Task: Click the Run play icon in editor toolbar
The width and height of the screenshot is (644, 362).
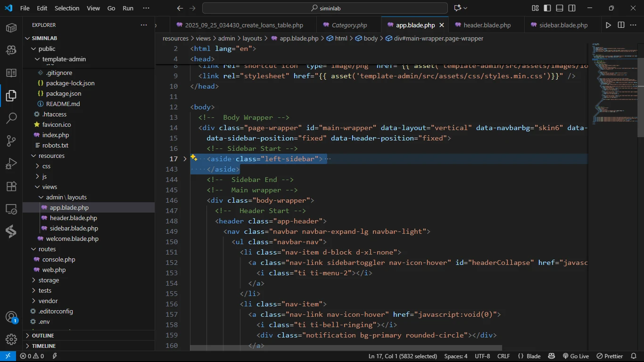Action: (608, 25)
